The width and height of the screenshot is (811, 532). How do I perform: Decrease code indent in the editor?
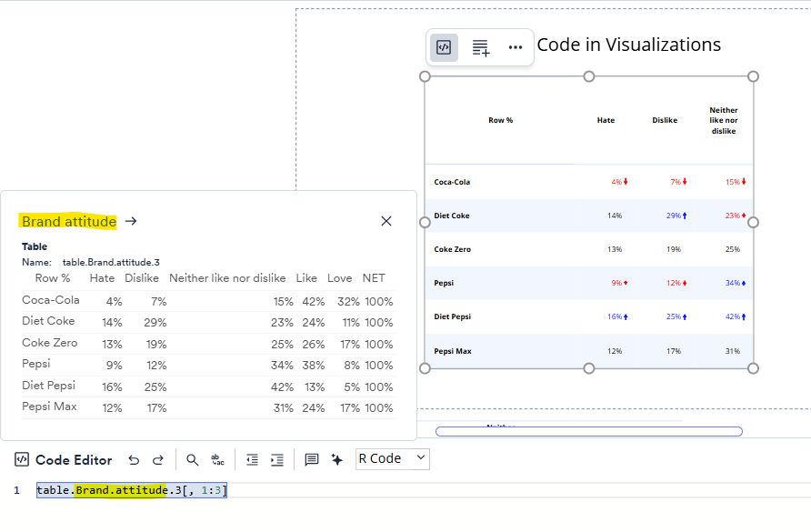click(253, 460)
